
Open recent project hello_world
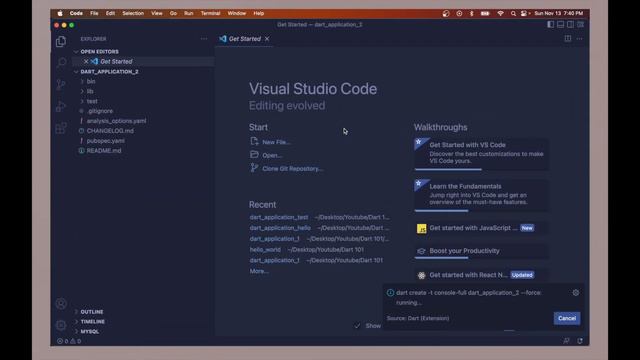point(265,249)
